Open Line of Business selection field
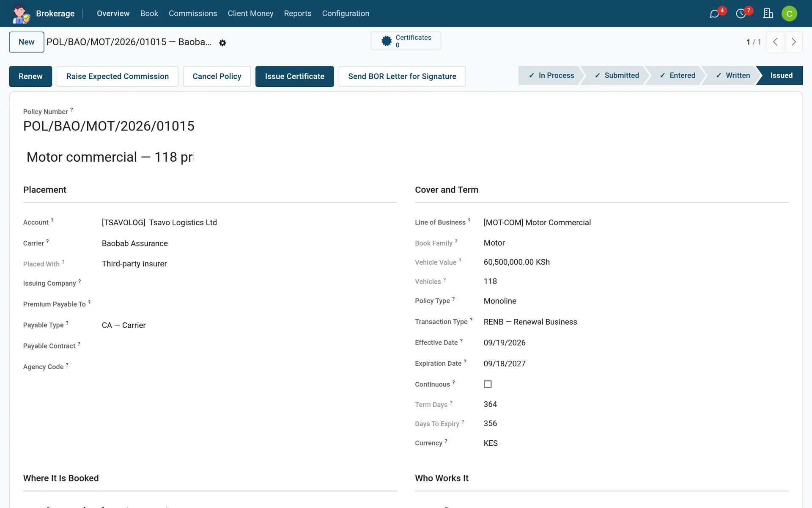 click(636, 223)
